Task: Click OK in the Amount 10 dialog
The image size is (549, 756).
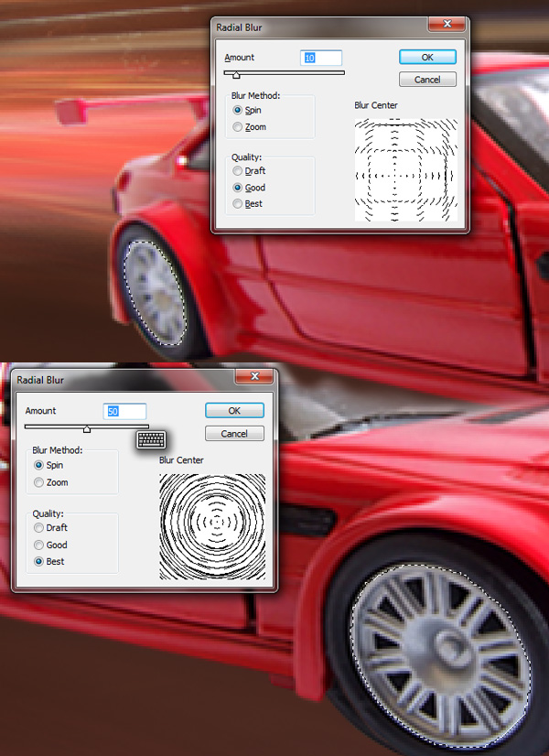Action: tap(427, 57)
